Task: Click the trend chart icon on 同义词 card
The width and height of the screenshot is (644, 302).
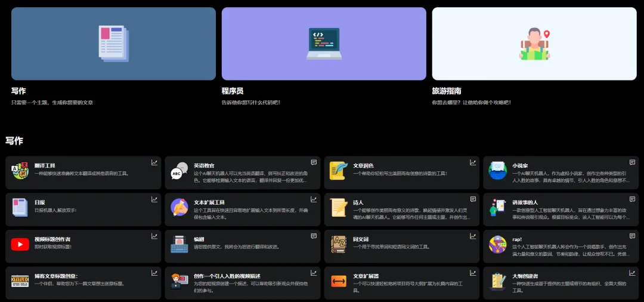Action: pos(473,236)
